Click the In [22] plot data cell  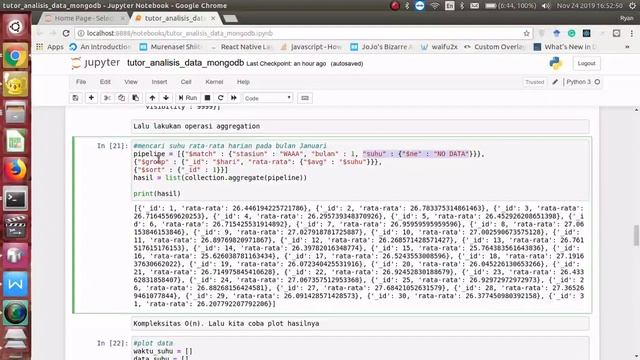pyautogui.click(x=360, y=349)
